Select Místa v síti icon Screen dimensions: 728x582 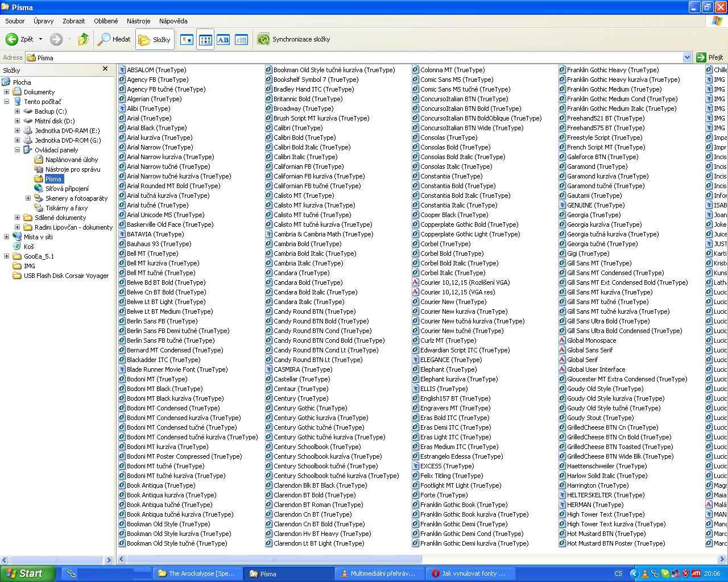[x=17, y=236]
